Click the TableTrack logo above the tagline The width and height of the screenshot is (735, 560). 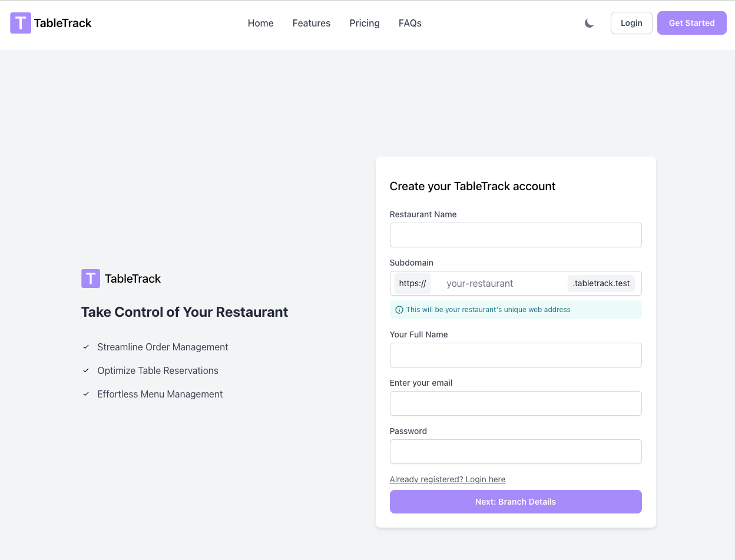point(121,279)
